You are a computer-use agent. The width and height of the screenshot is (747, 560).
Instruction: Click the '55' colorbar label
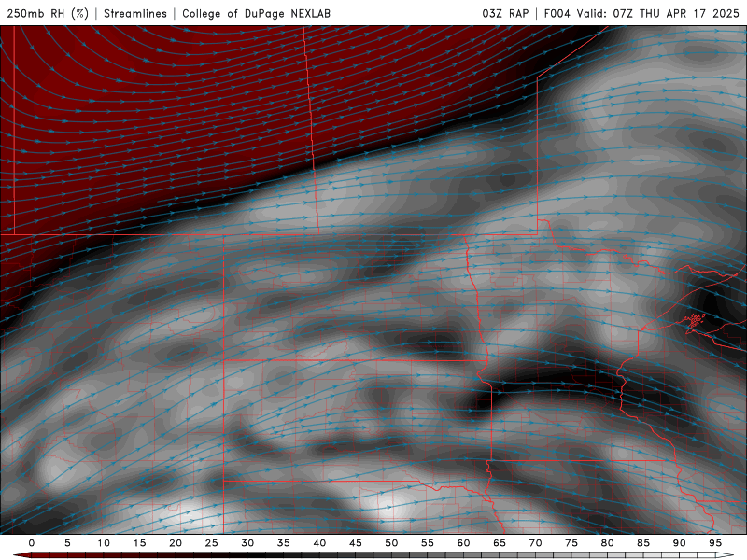click(428, 543)
